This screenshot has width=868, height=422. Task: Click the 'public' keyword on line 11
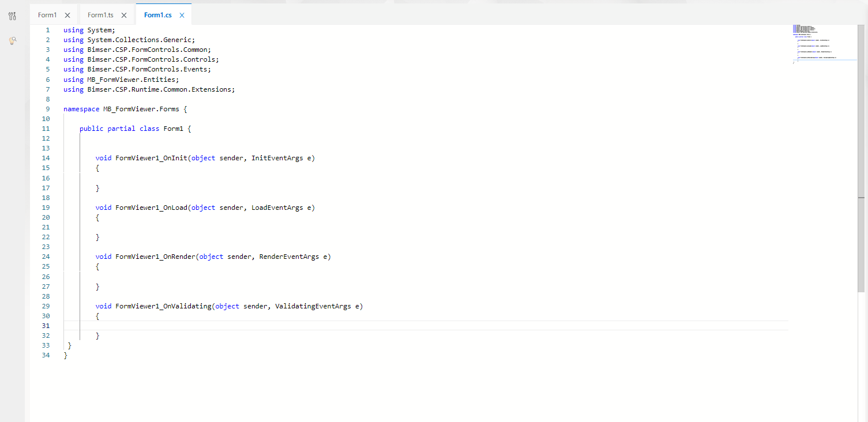(x=92, y=129)
